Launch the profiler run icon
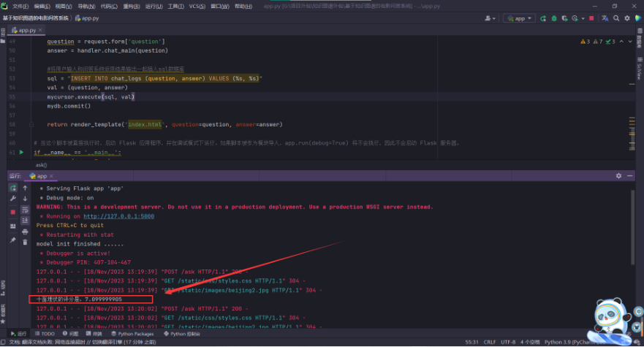This screenshot has height=347, width=644. tap(575, 18)
